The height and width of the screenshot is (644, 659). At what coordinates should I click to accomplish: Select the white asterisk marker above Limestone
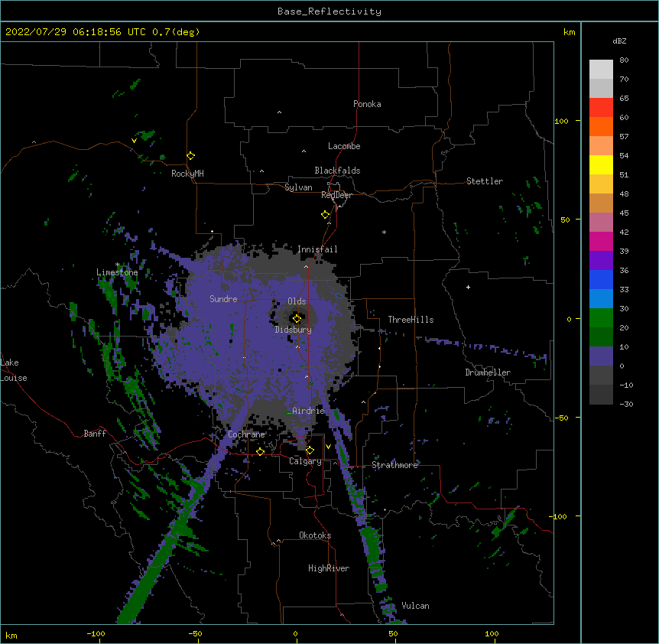click(x=118, y=265)
